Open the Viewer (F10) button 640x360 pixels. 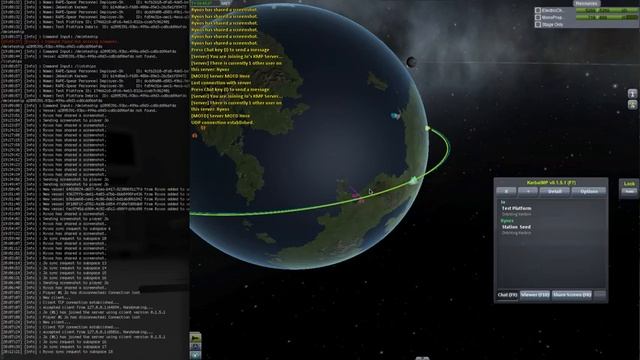click(x=535, y=295)
